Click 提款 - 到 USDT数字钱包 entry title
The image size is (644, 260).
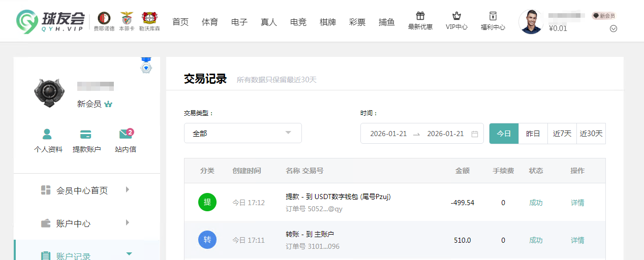point(338,197)
